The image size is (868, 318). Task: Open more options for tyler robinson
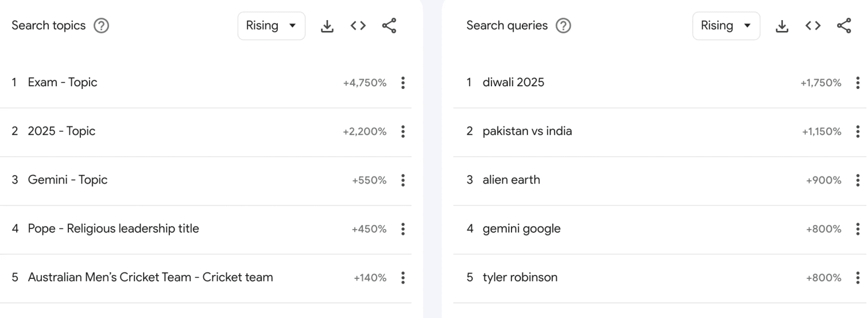(857, 278)
